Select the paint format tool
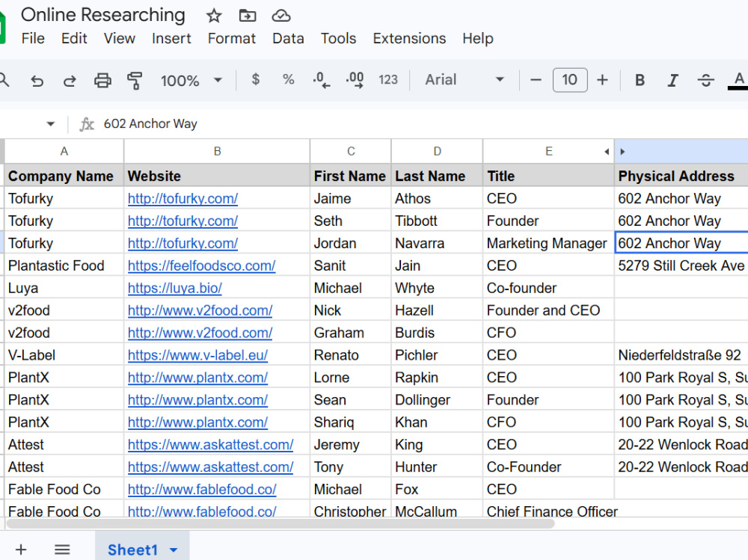This screenshot has width=748, height=560. click(x=135, y=80)
